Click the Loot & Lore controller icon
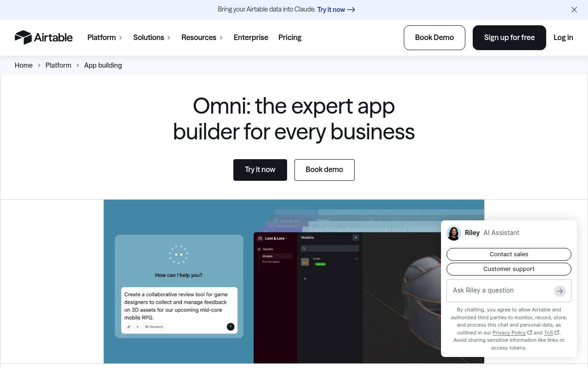The height and width of the screenshot is (368, 588). pyautogui.click(x=260, y=238)
